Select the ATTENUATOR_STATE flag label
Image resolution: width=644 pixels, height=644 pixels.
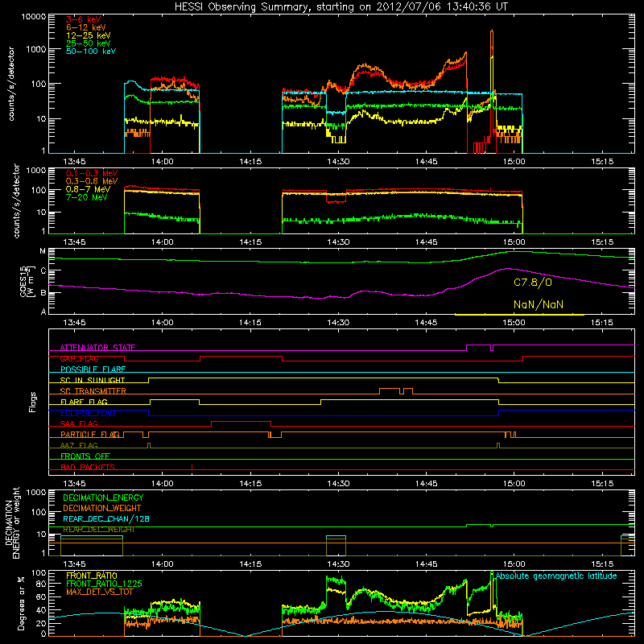tap(97, 348)
